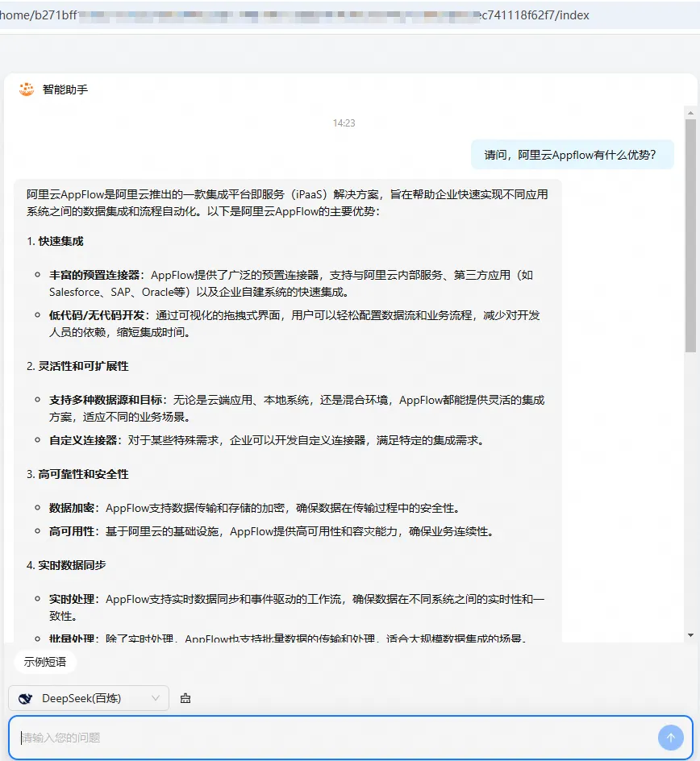Click the bold text 自定义连接器
This screenshot has width=700, height=761.
pyautogui.click(x=83, y=440)
